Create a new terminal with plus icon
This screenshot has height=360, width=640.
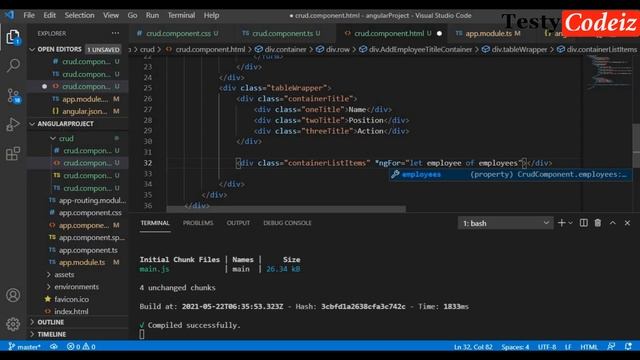point(562,223)
